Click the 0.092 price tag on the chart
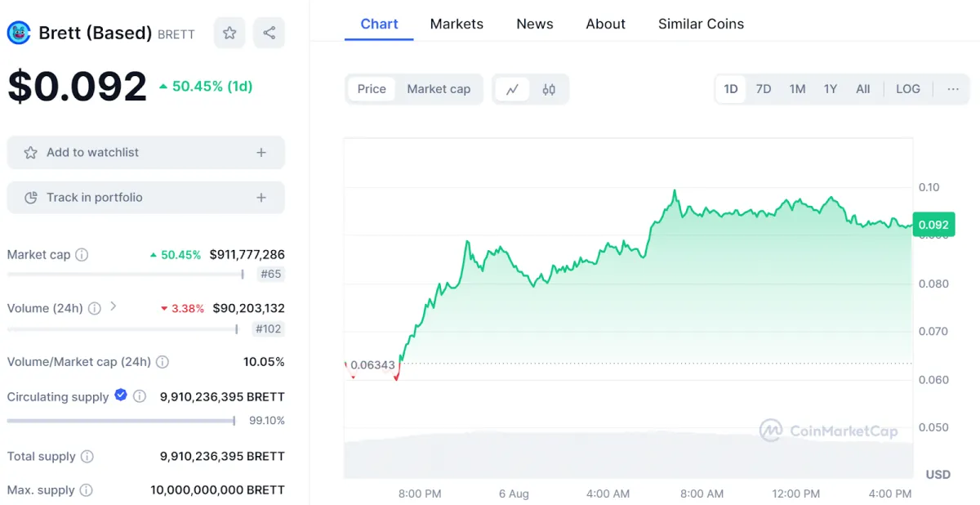980x505 pixels. pyautogui.click(x=933, y=224)
